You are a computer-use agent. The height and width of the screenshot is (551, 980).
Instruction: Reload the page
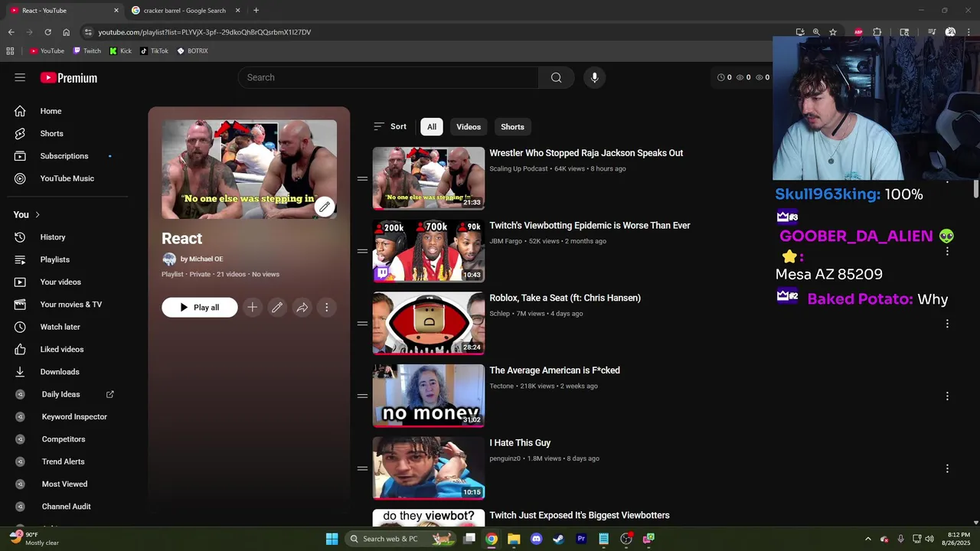(47, 32)
